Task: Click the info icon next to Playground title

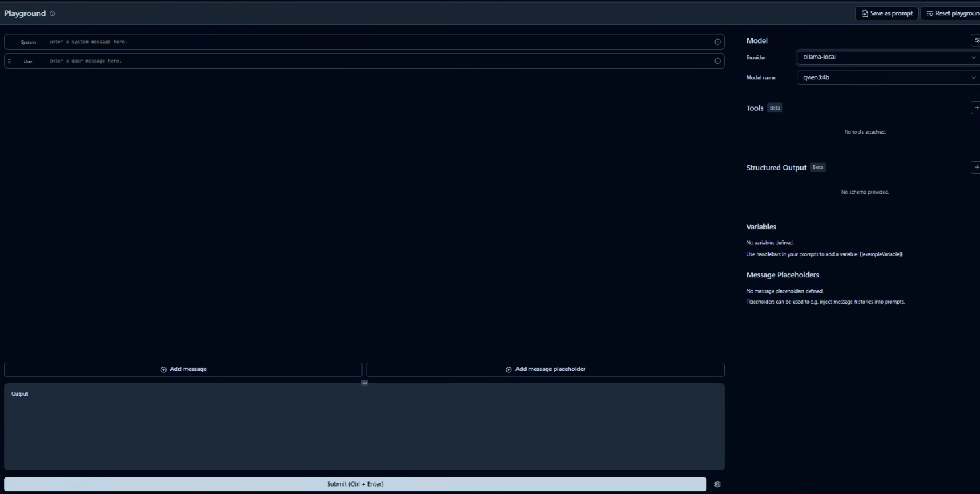Action: [52, 13]
